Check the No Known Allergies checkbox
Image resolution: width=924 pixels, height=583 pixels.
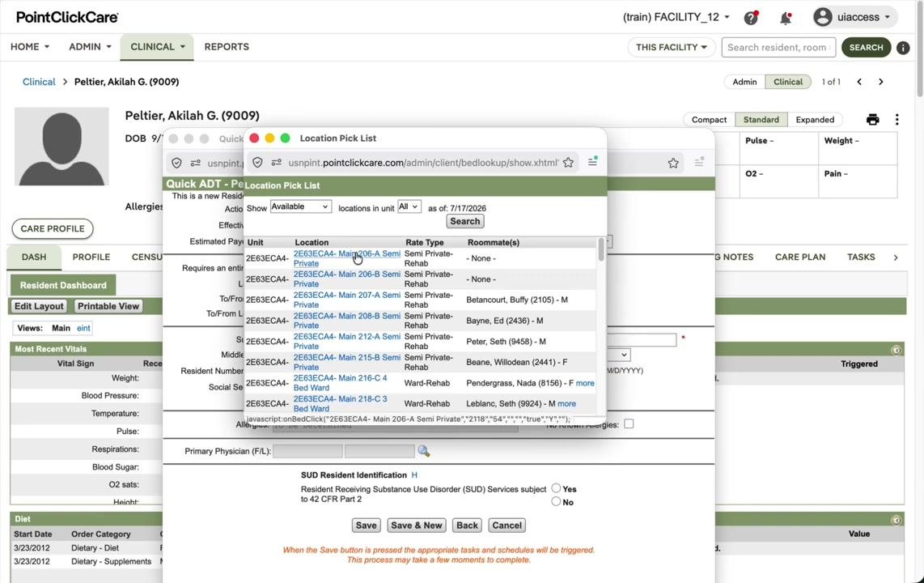pyautogui.click(x=629, y=423)
